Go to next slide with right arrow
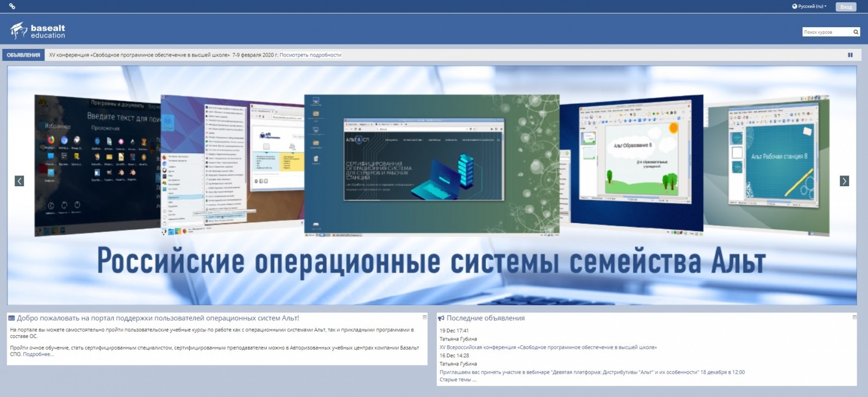The image size is (868, 397). (x=844, y=181)
